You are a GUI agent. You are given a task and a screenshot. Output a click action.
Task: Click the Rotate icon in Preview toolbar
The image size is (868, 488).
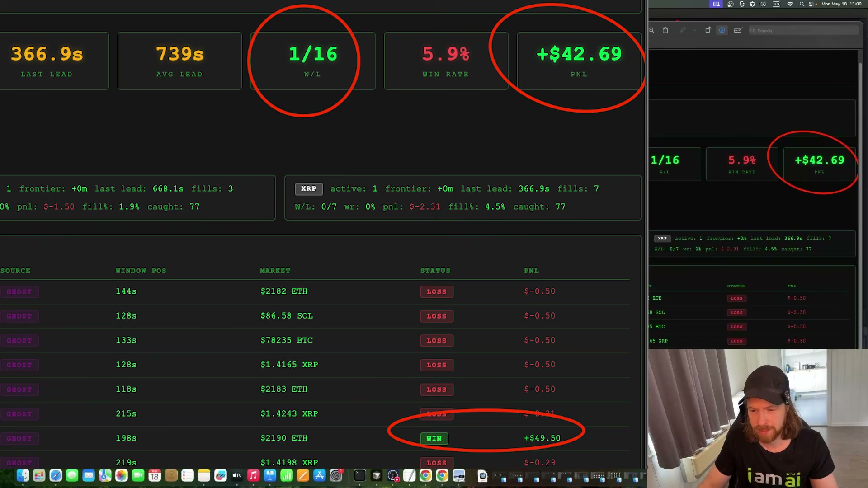coord(708,30)
